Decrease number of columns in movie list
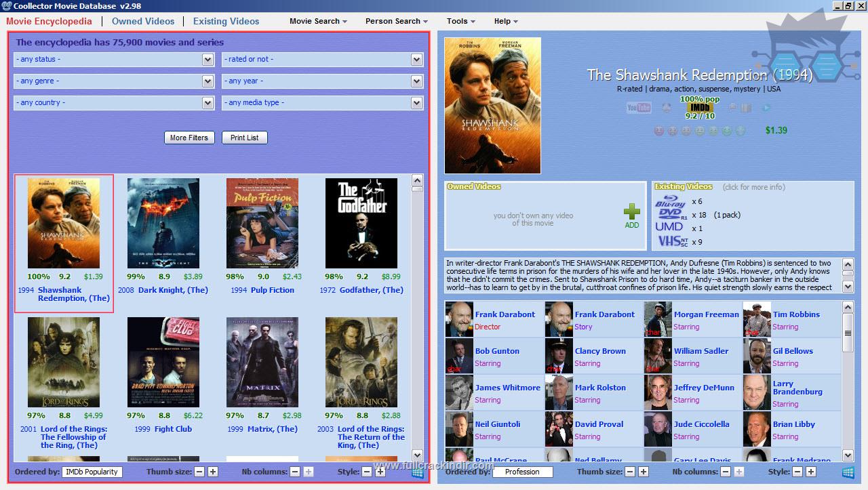Image resolution: width=868 pixels, height=490 pixels. (295, 472)
